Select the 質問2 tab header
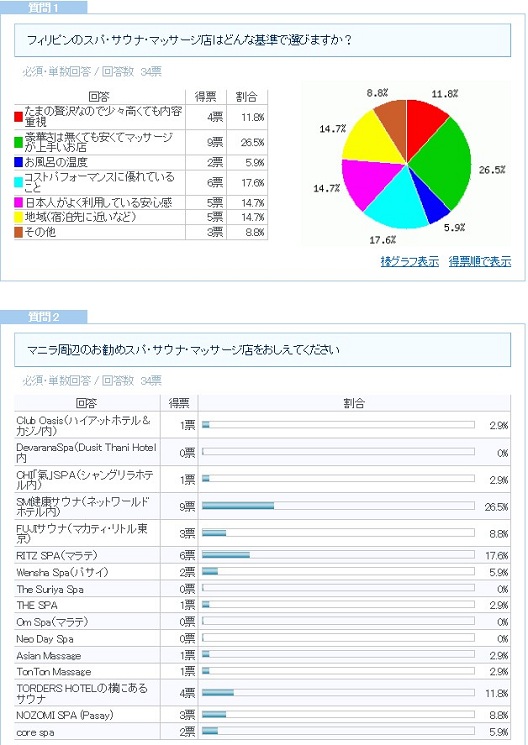 coord(44,316)
